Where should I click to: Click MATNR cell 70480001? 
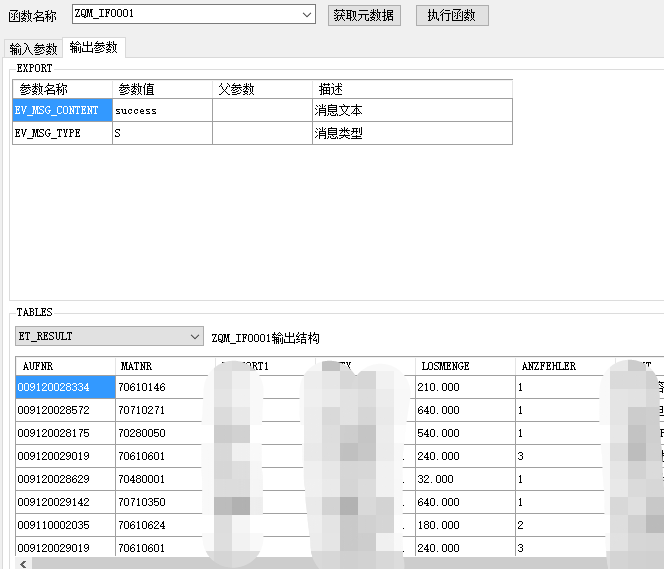pyautogui.click(x=165, y=479)
